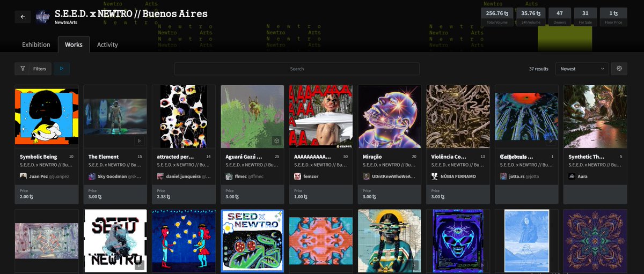Screen dimensions: 644x274
Task: Click the Floor Price stat box
Action: (x=613, y=17)
